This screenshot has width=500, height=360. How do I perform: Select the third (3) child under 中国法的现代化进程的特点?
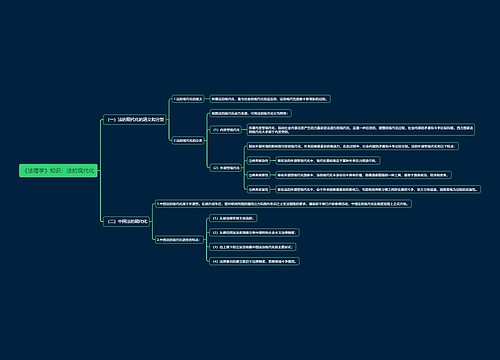coord(253,247)
